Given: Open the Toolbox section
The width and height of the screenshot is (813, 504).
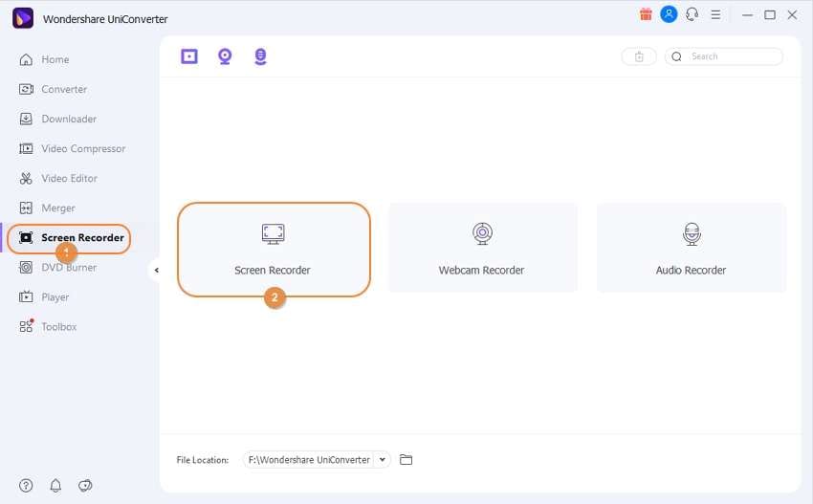Looking at the screenshot, I should [48, 327].
